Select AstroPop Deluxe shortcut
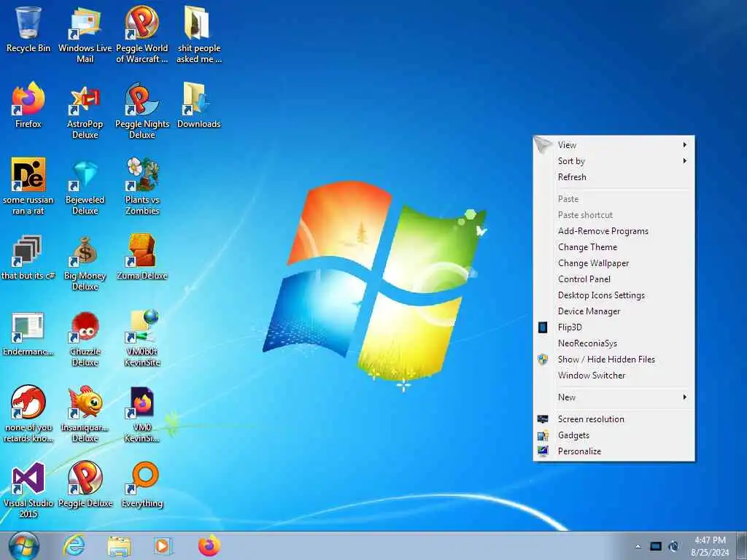This screenshot has width=747, height=560. click(x=85, y=112)
